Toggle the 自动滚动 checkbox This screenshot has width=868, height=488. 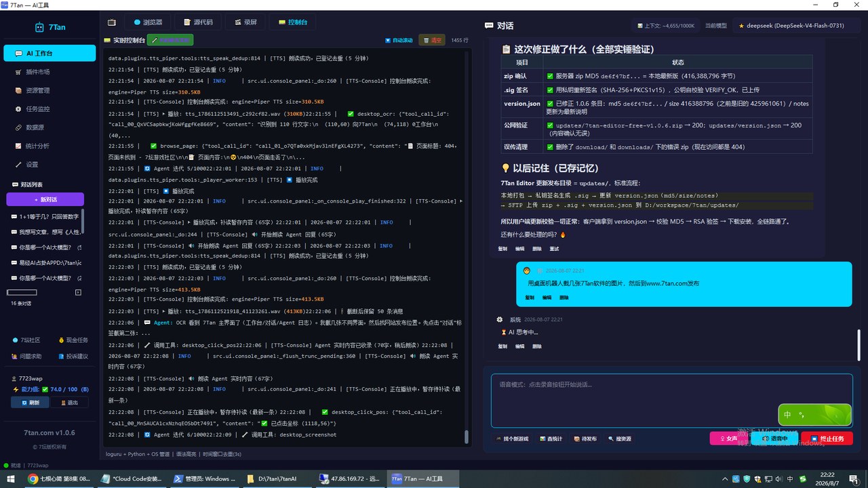click(x=399, y=41)
